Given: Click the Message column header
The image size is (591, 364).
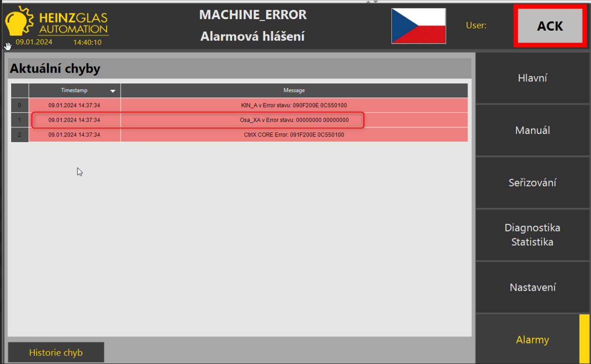Looking at the screenshot, I should (294, 90).
